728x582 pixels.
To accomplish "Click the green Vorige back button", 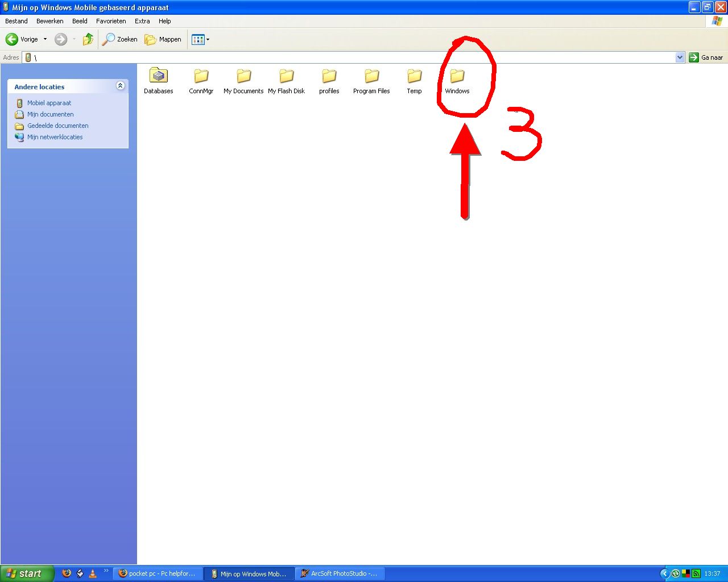I will pyautogui.click(x=22, y=39).
